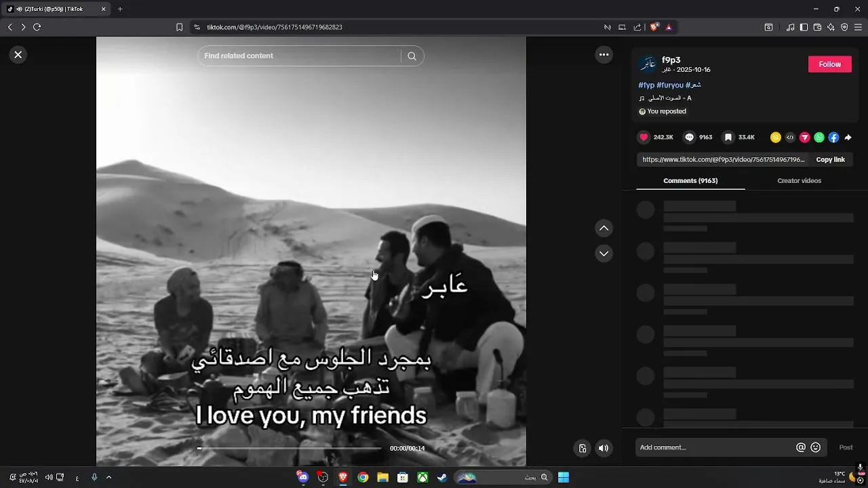Close the TikTok video viewer

pos(18,55)
